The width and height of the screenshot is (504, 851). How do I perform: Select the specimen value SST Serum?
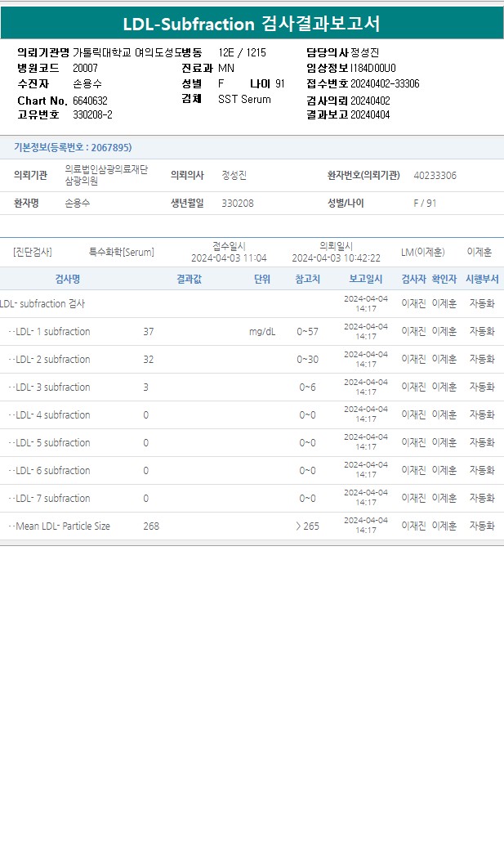point(245,99)
